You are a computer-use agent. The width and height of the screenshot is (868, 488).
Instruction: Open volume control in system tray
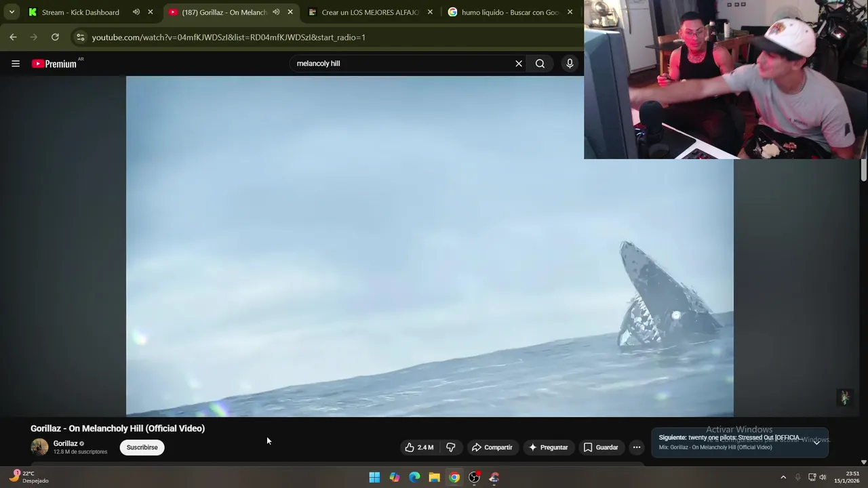pos(823,477)
